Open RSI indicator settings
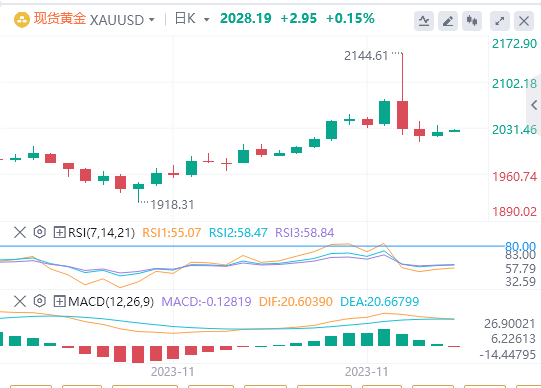Viewport: 541px width, 388px height. pyautogui.click(x=40, y=232)
